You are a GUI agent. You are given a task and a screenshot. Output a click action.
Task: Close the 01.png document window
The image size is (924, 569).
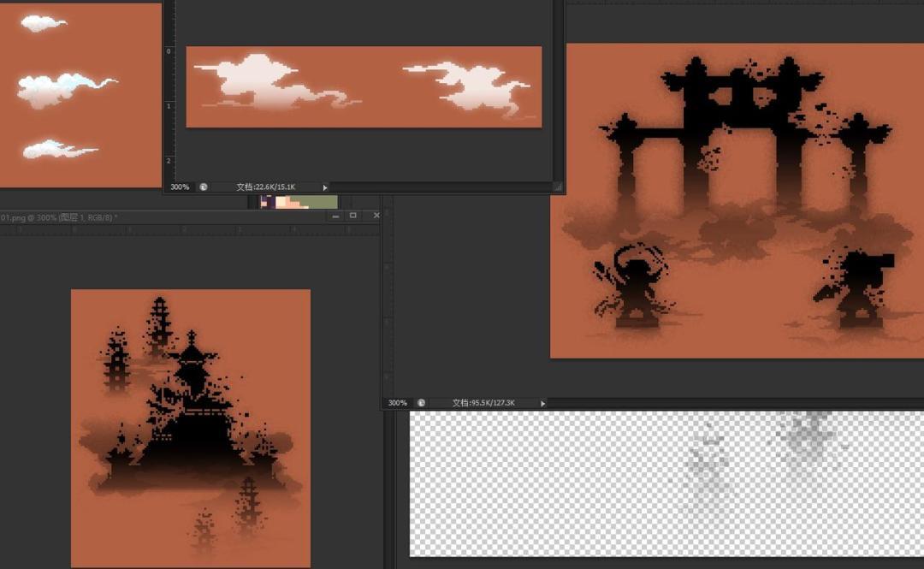point(376,216)
